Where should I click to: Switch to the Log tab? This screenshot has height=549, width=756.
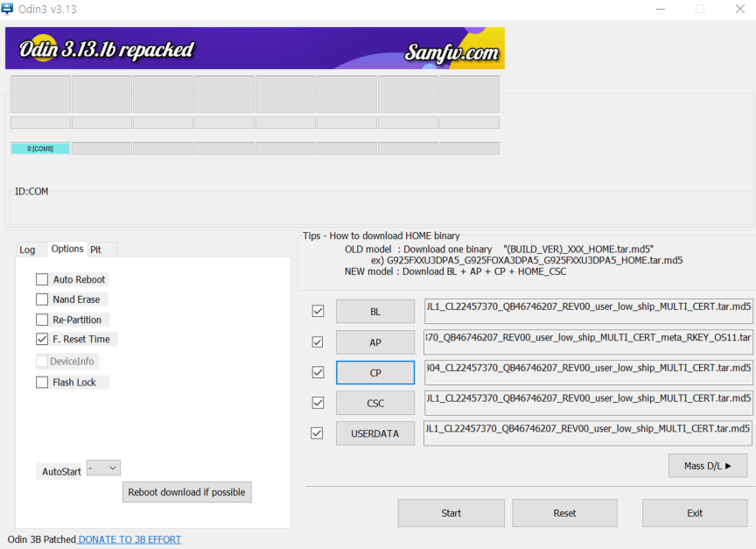[27, 250]
